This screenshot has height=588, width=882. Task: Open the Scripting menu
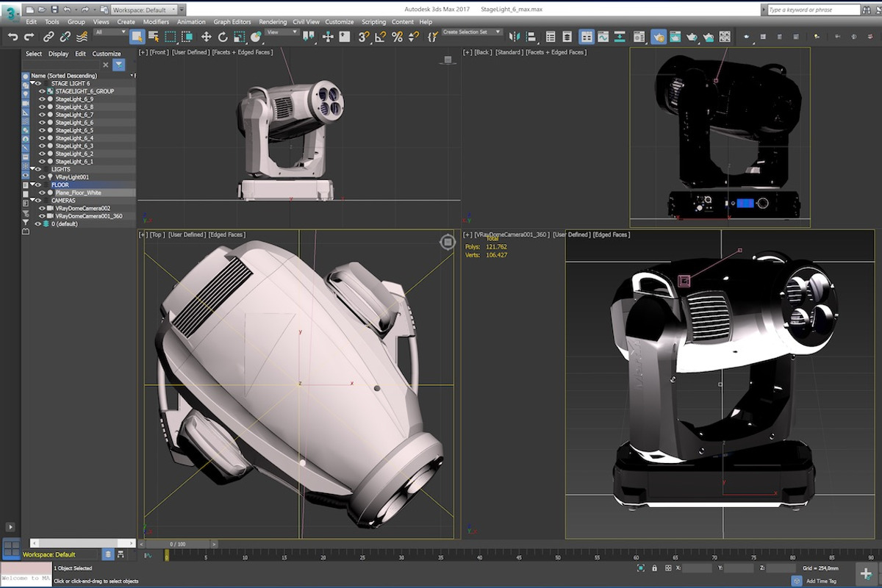373,22
